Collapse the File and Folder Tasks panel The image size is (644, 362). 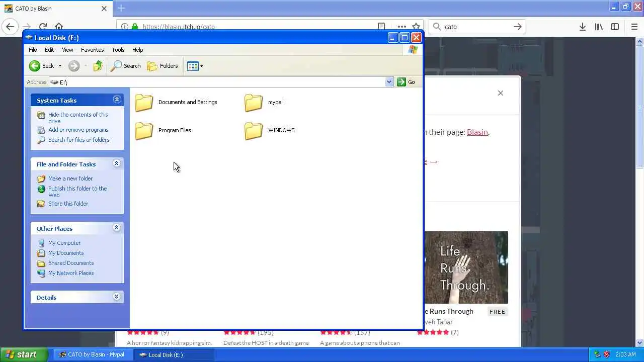point(116,163)
